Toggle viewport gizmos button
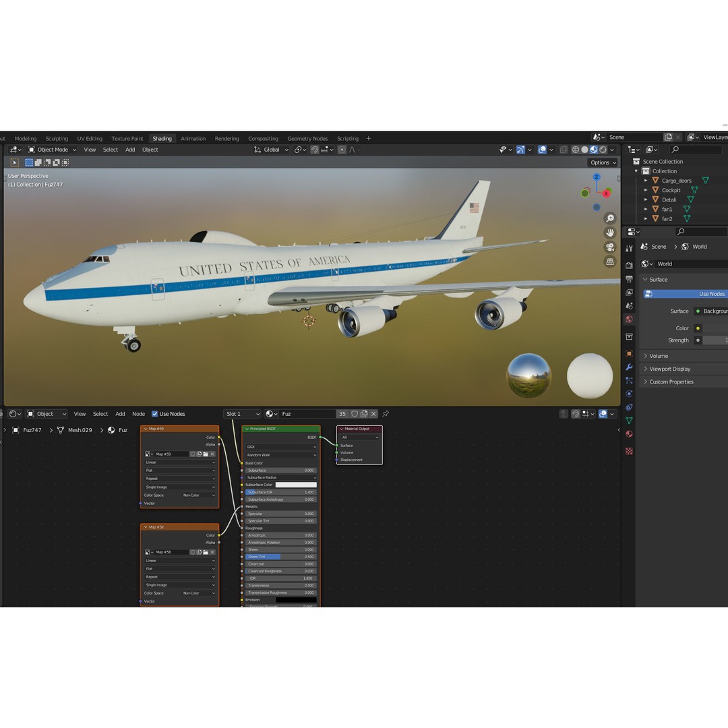Viewport: 728px width, 728px height. pyautogui.click(x=520, y=150)
